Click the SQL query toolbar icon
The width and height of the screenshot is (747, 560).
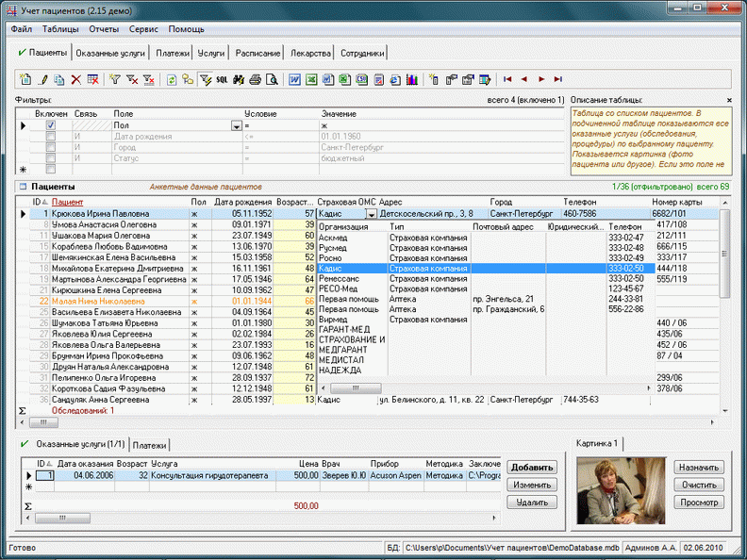(x=221, y=80)
